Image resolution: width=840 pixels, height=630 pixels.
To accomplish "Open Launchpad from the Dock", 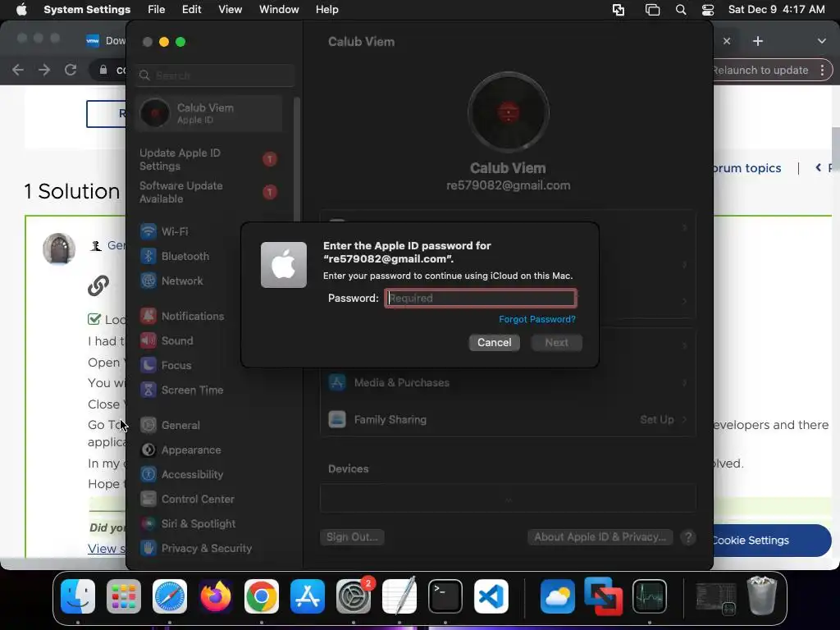I will pos(124,596).
